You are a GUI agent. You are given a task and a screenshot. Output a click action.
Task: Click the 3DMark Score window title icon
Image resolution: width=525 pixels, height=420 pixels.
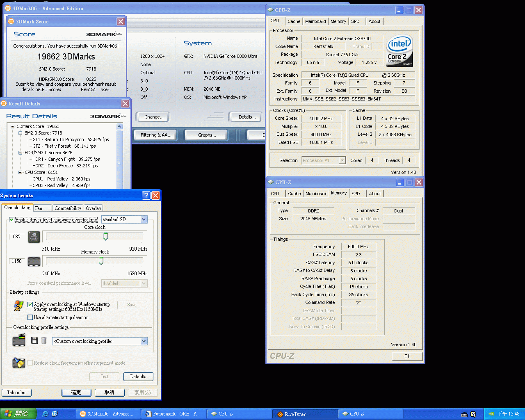(11, 21)
